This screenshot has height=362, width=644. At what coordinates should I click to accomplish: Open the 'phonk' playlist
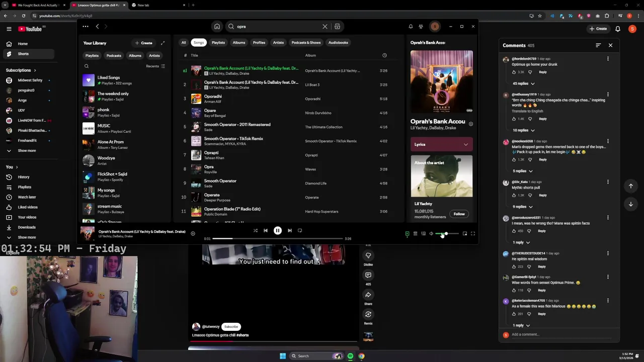(x=125, y=112)
